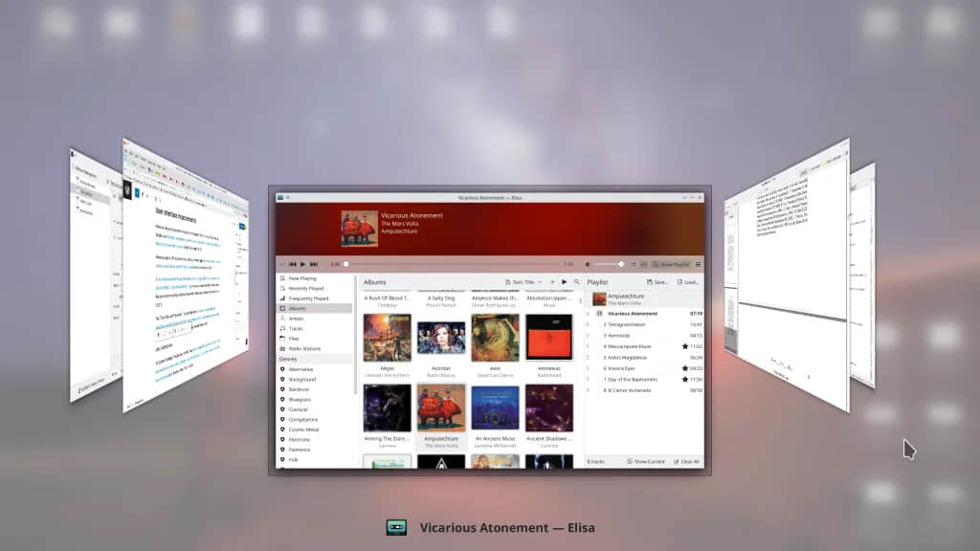Open Elisa hamburger application menu
This screenshot has height=551, width=980.
[698, 264]
